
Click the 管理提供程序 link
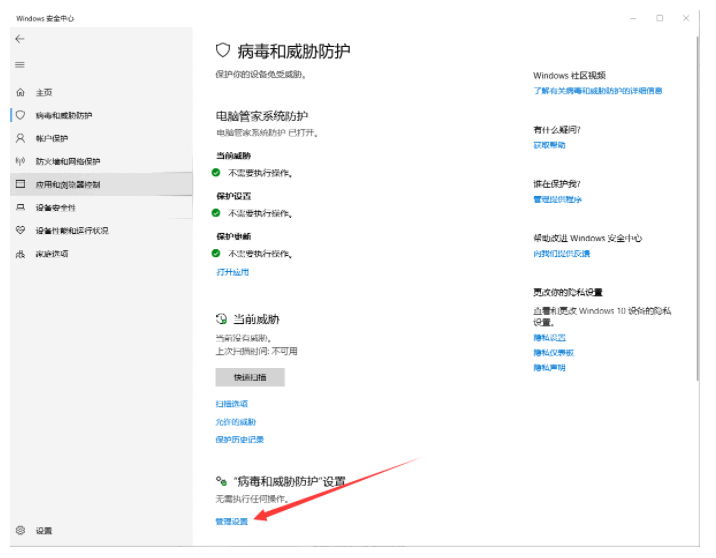(558, 199)
